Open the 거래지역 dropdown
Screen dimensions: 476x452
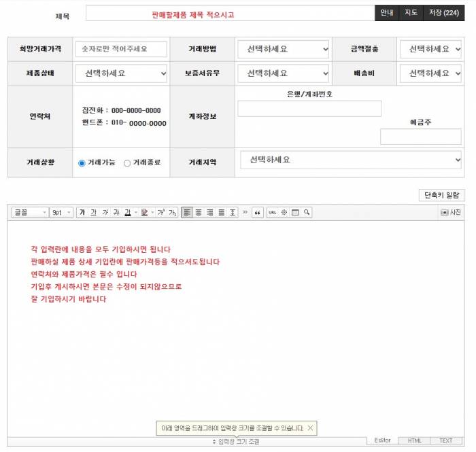click(351, 160)
